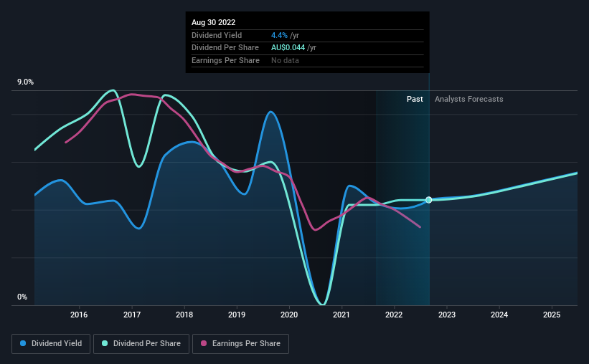
Task: Click the 2021 x-axis label
Action: click(341, 315)
